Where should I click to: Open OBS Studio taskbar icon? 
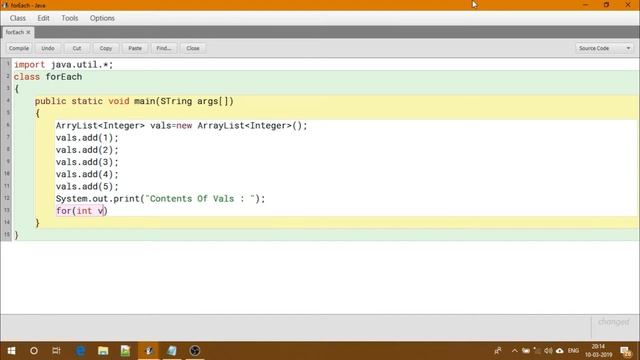click(x=195, y=351)
